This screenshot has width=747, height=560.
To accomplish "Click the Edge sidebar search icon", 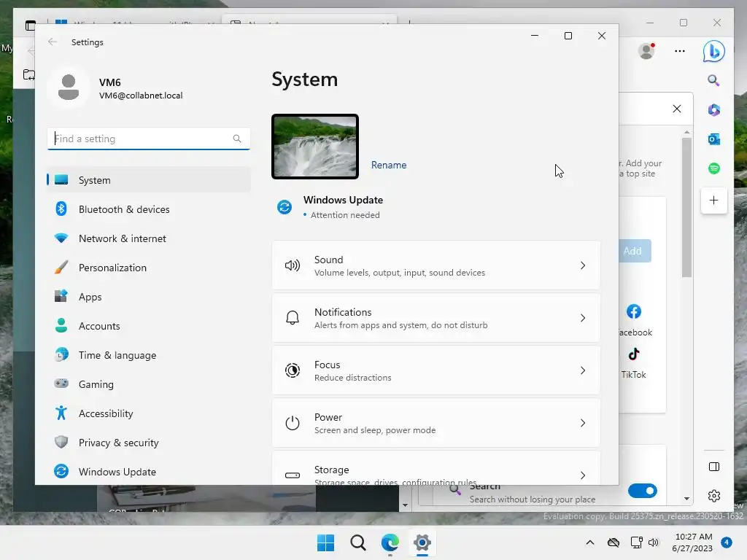I will 713,80.
